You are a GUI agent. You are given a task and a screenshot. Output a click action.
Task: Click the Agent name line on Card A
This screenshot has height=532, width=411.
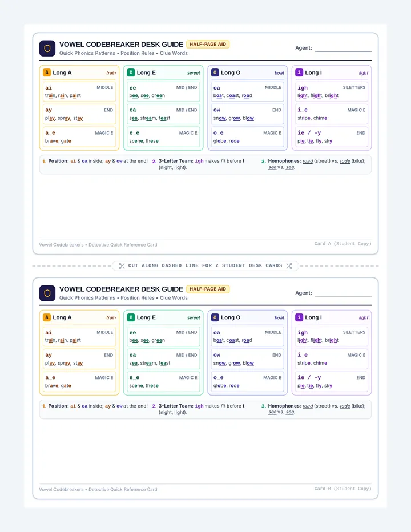(343, 48)
